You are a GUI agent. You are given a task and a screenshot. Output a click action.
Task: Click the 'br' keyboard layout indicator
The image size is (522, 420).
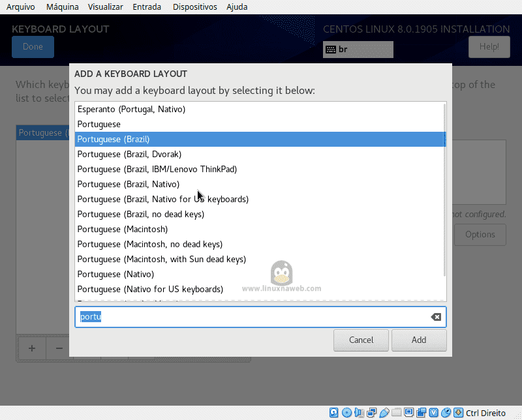358,50
